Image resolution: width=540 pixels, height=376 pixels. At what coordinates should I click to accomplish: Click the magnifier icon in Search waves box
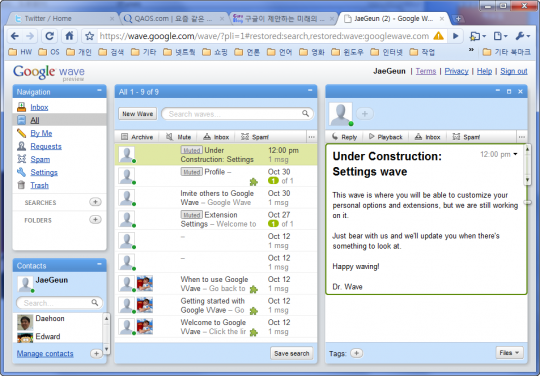coord(305,114)
